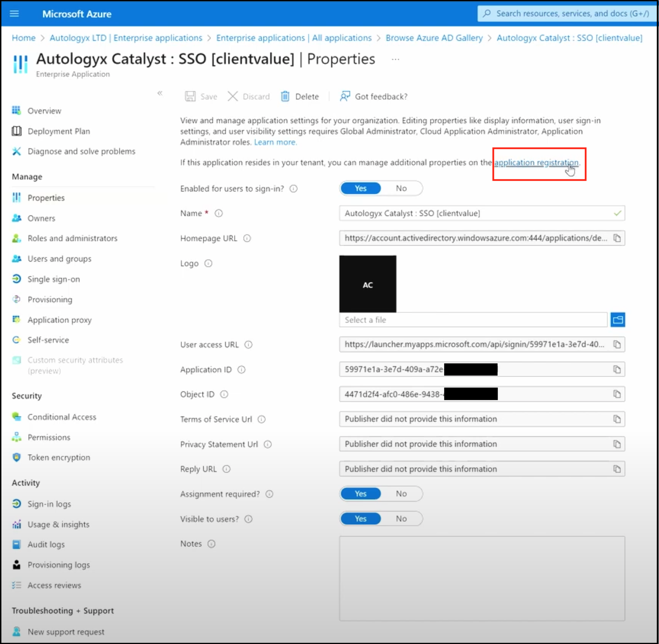Click the search resources, services, and docs box
Image resolution: width=659 pixels, height=644 pixels.
(567, 13)
